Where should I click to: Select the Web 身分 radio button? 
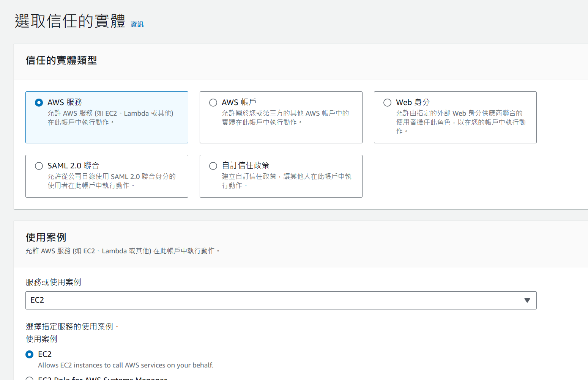387,102
